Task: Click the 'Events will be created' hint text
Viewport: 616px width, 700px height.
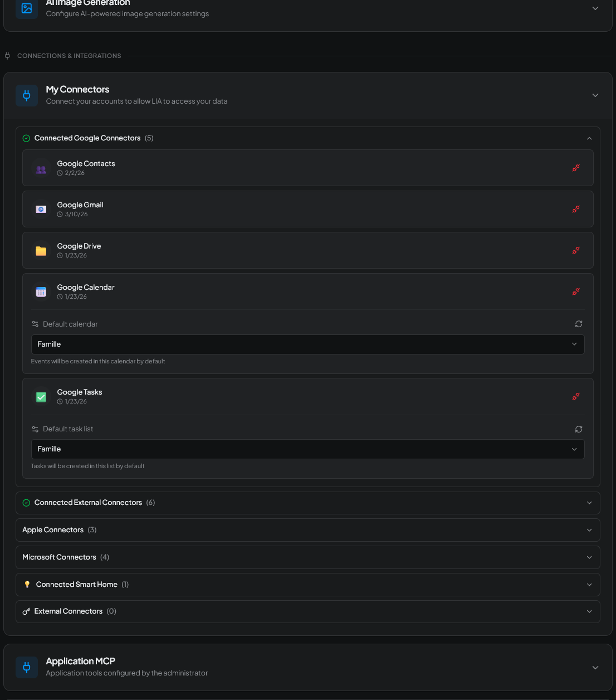Action: (x=98, y=361)
